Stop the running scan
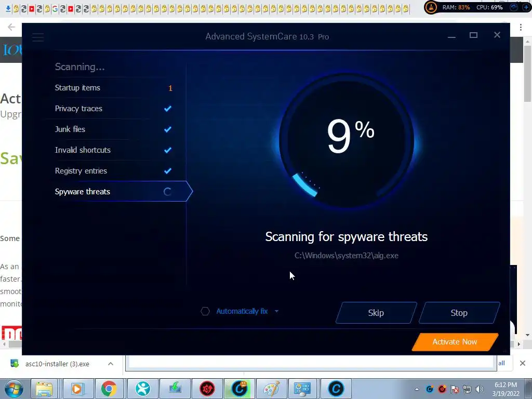The width and height of the screenshot is (532, 399). 459,313
